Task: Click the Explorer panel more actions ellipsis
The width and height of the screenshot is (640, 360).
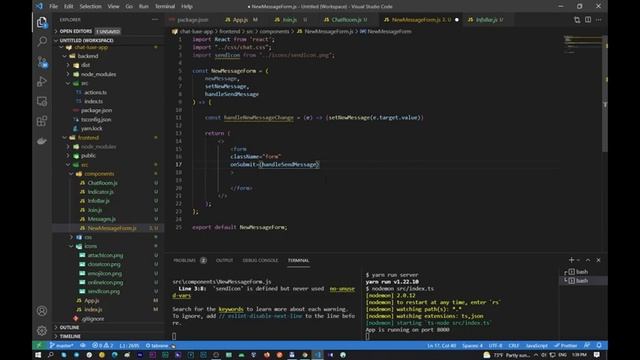Action: 155,20
